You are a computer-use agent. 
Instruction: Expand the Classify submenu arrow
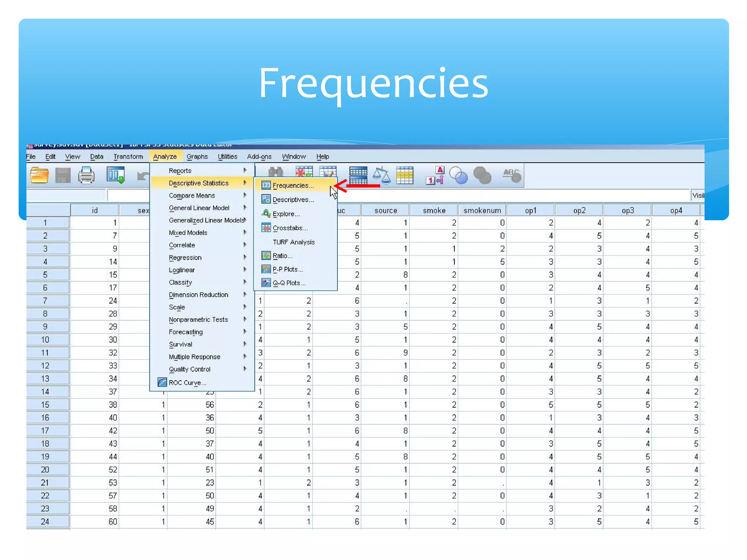pos(245,282)
